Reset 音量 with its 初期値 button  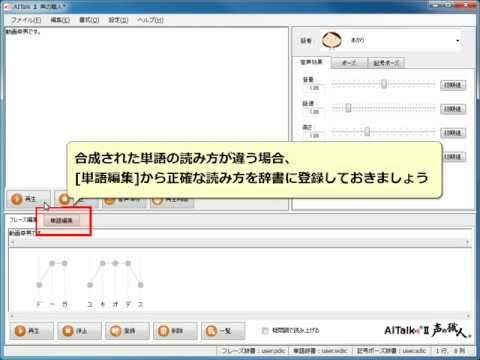point(453,85)
